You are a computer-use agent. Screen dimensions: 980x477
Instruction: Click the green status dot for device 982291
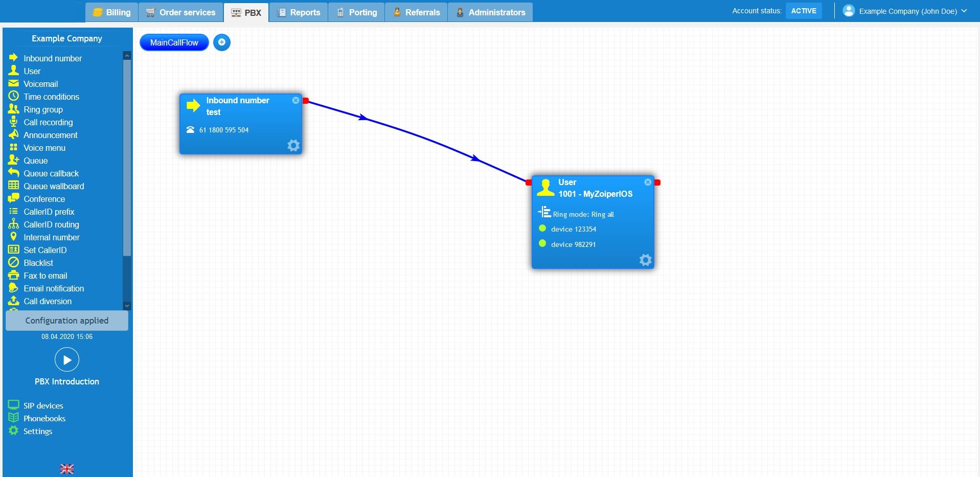click(x=542, y=244)
